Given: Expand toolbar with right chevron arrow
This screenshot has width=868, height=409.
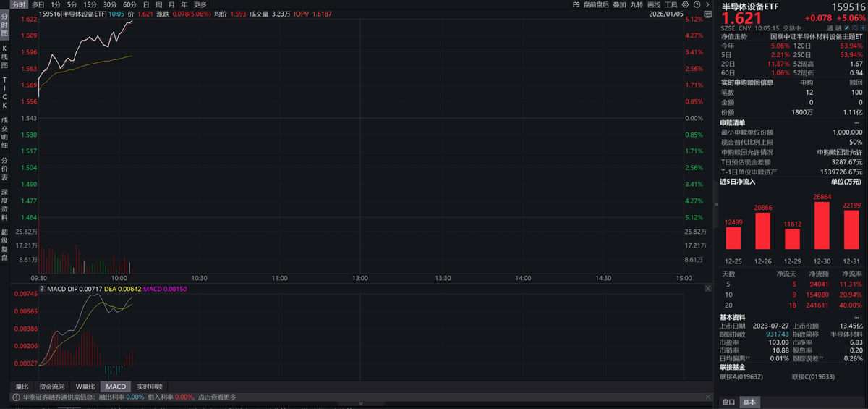Looking at the screenshot, I should (707, 4).
